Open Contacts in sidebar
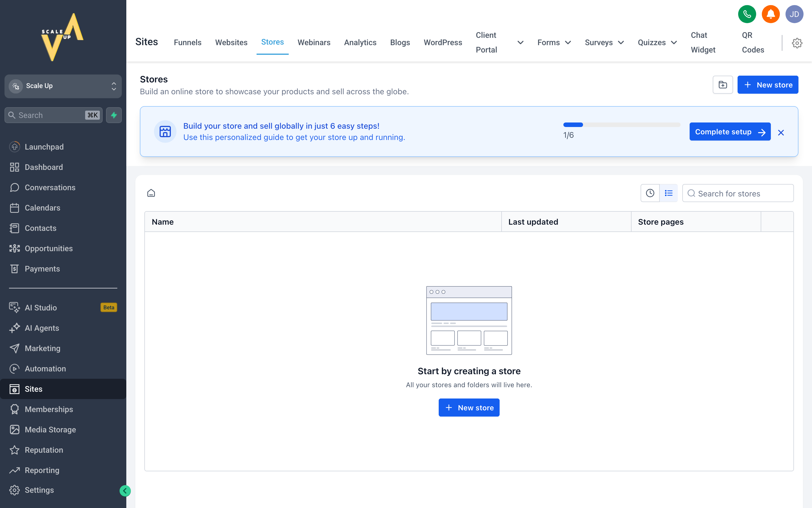 63,228
